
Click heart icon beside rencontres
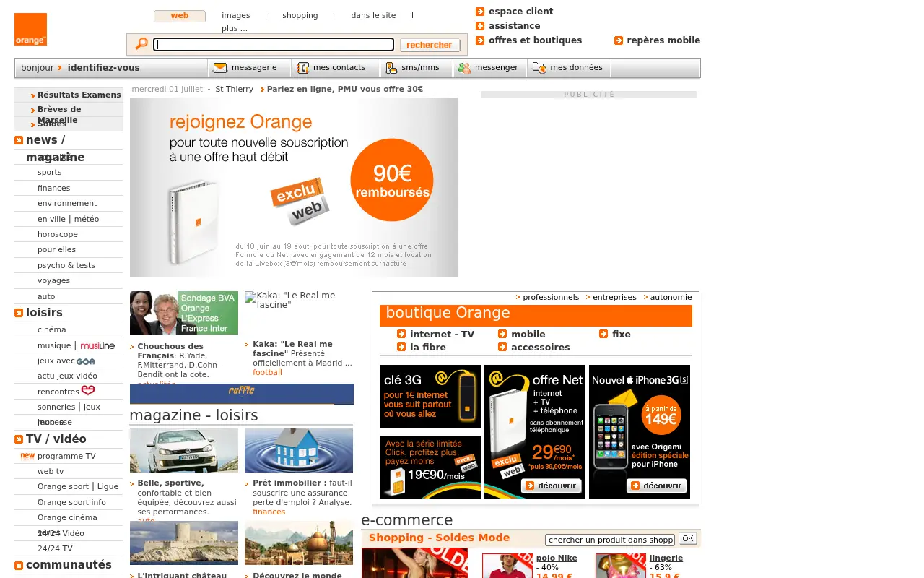[88, 391]
